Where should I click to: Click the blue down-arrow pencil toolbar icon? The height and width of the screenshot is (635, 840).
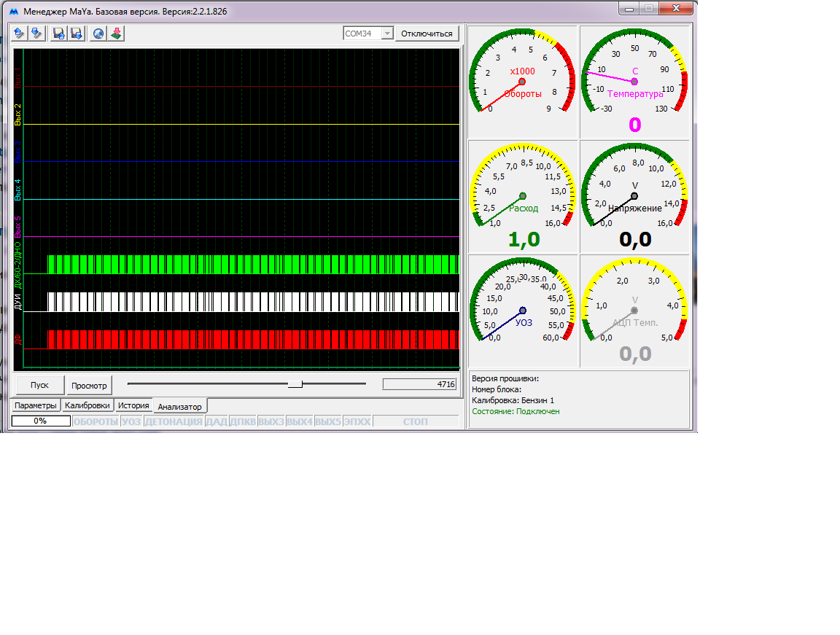[x=36, y=34]
